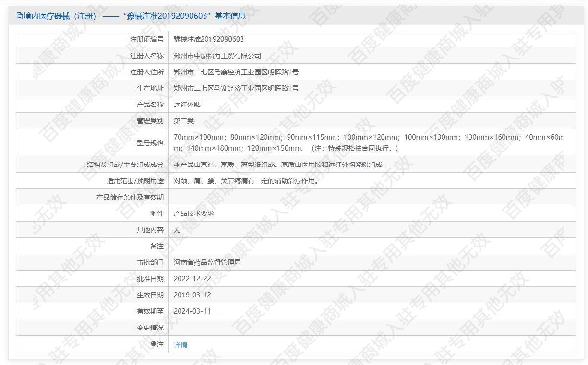Click the approval date 2022-12-22

pos(192,279)
